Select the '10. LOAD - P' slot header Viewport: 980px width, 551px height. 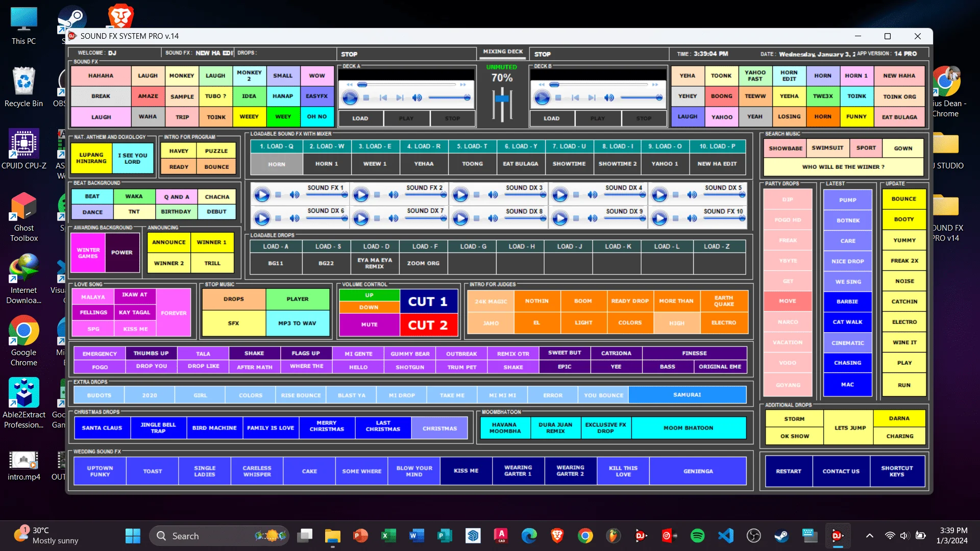point(717,146)
